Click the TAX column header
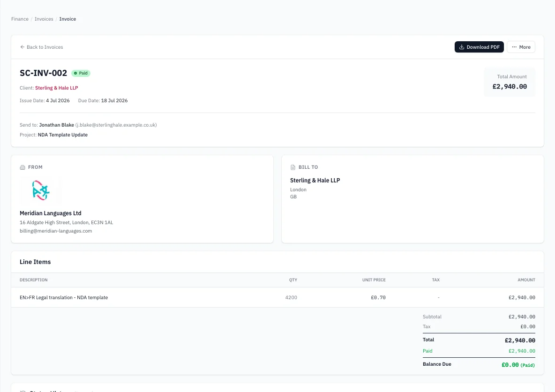This screenshot has width=555, height=392. click(x=436, y=280)
